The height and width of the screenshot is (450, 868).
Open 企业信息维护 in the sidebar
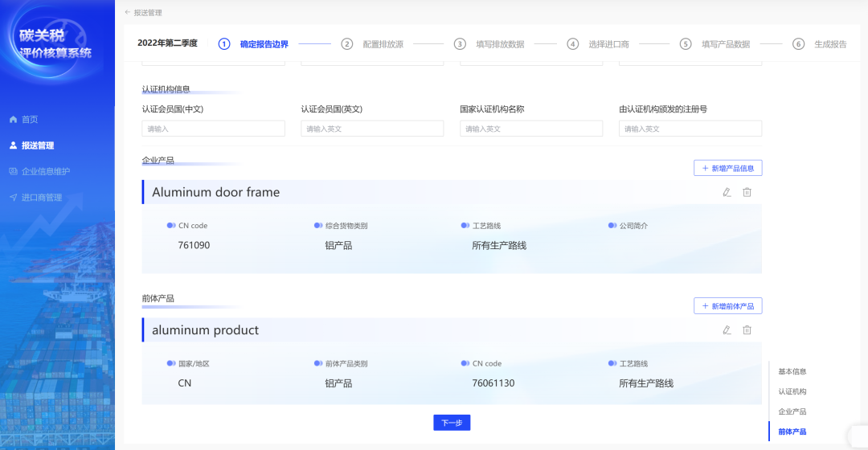pyautogui.click(x=46, y=171)
